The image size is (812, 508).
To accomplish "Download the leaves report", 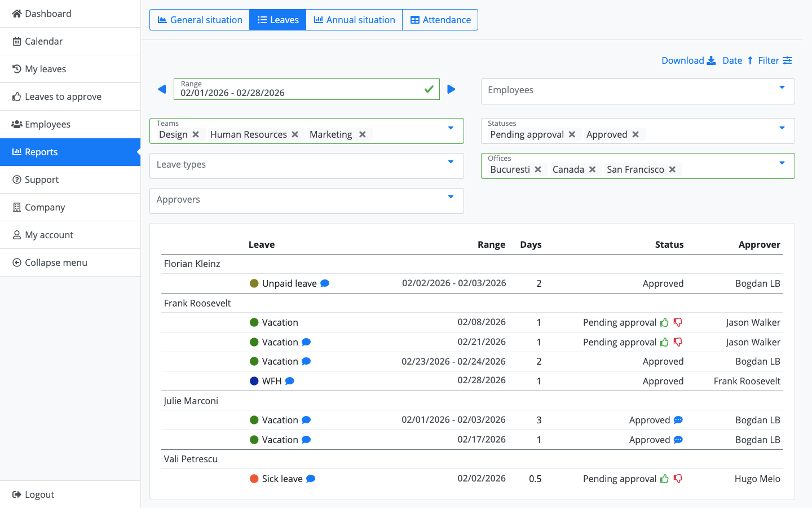I will (688, 60).
